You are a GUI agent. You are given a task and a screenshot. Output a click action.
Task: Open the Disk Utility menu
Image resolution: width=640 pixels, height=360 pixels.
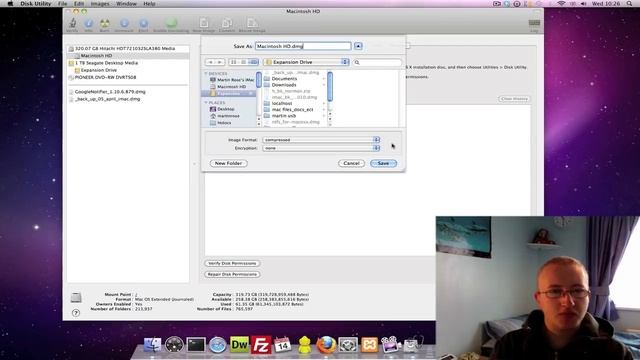click(x=36, y=4)
